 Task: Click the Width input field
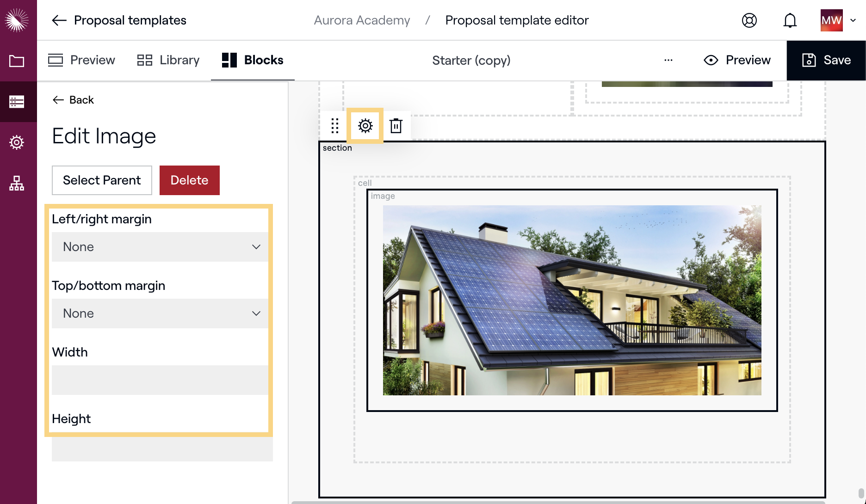click(160, 380)
